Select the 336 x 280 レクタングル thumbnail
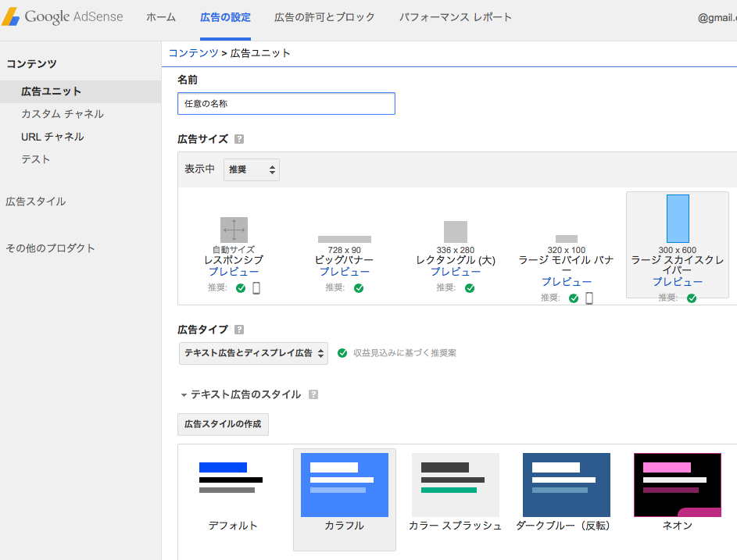Image resolution: width=737 pixels, height=560 pixels. 456,232
